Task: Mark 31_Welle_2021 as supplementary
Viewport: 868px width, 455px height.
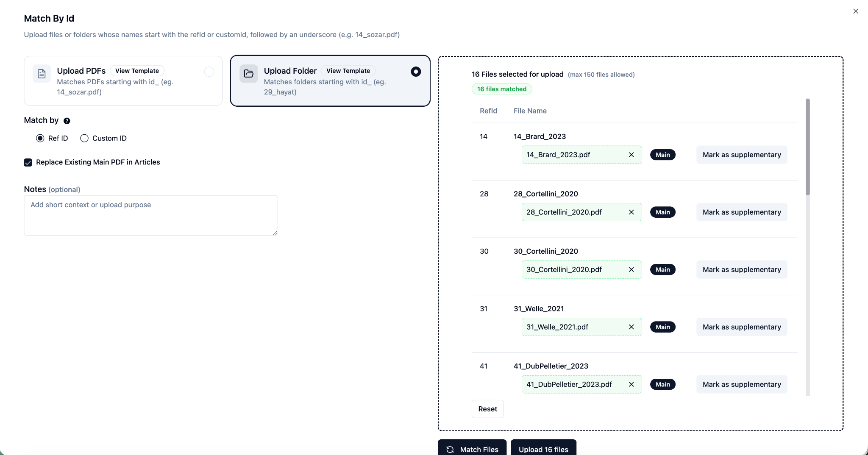Action: (741, 327)
